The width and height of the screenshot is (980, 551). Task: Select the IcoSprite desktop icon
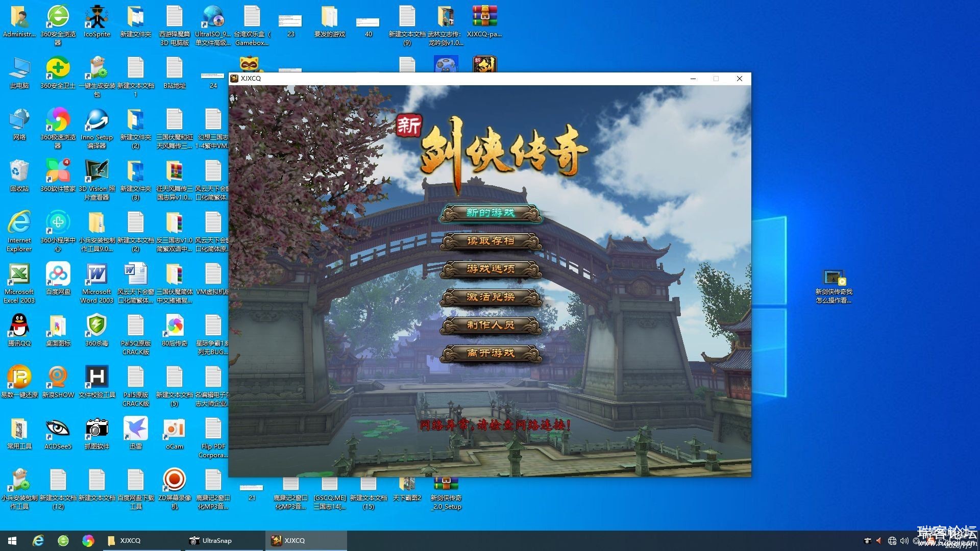97,21
